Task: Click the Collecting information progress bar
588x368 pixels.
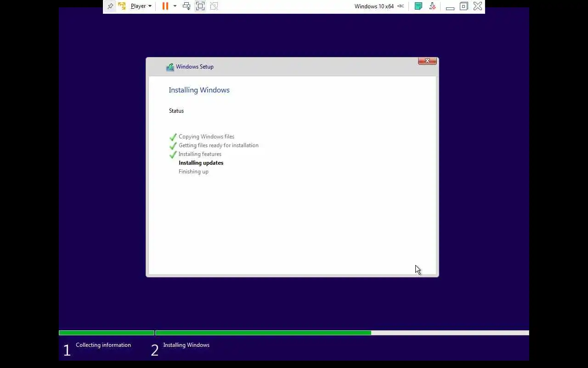Action: [x=107, y=333]
